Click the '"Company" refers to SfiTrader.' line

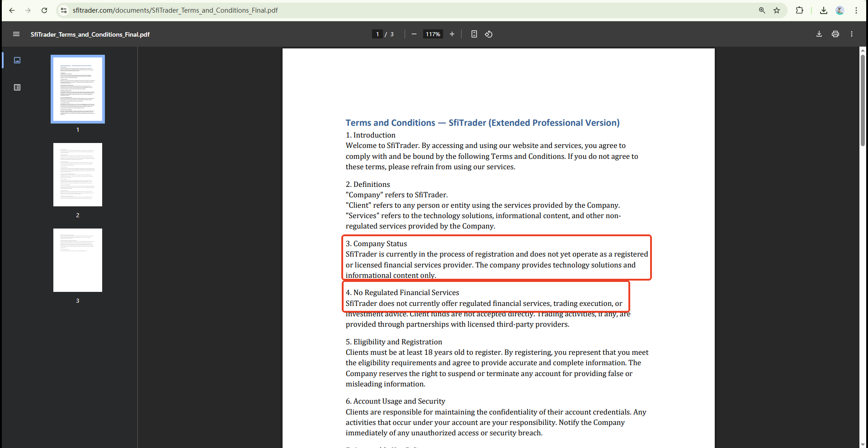(397, 195)
